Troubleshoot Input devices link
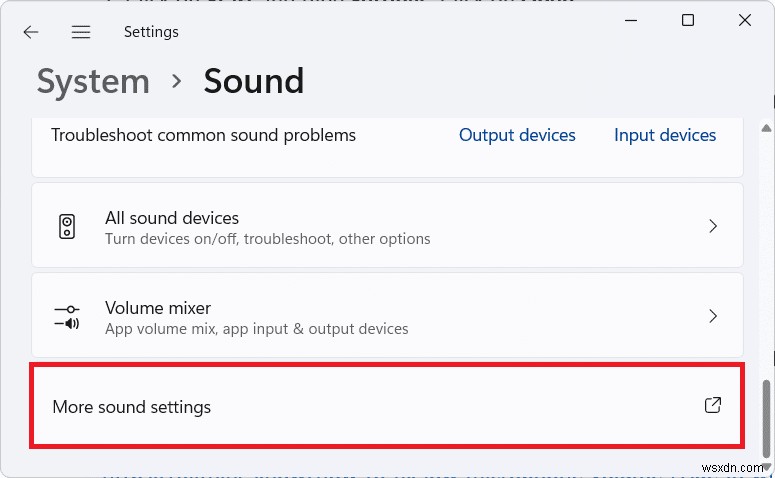 [665, 135]
